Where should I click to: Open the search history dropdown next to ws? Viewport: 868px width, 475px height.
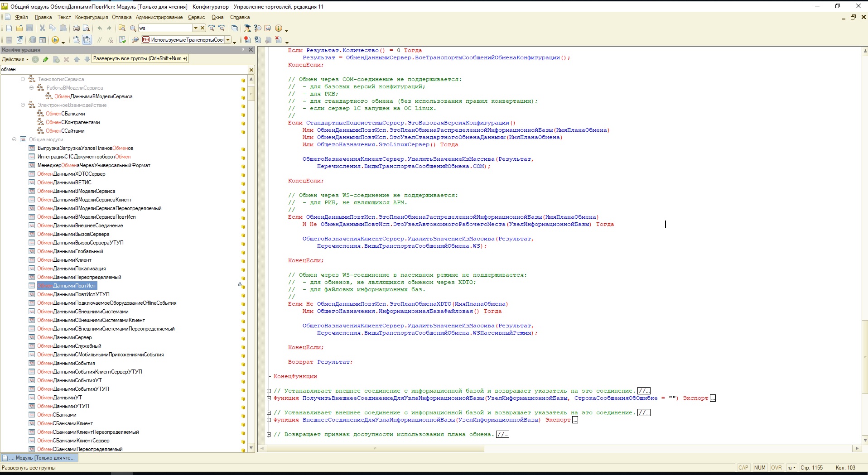(x=196, y=28)
